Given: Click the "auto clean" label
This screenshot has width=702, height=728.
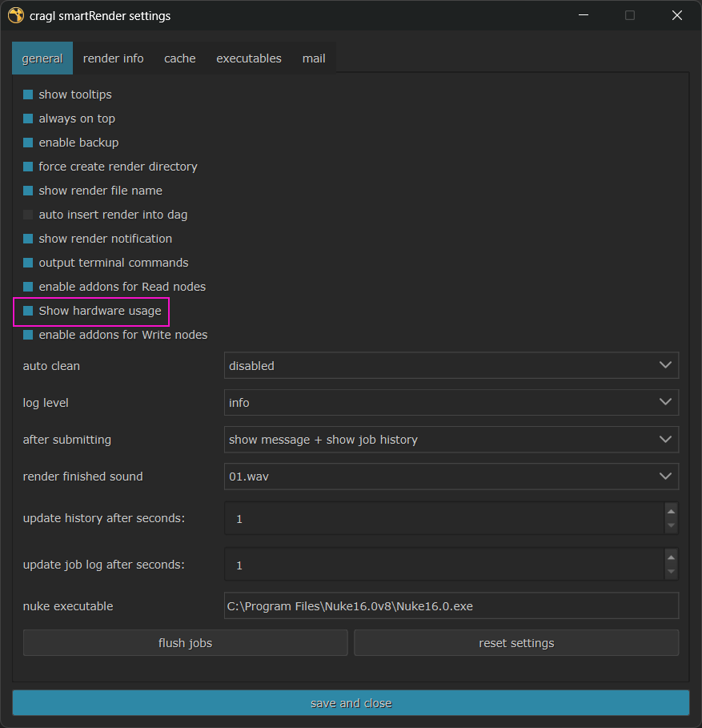Looking at the screenshot, I should (51, 366).
